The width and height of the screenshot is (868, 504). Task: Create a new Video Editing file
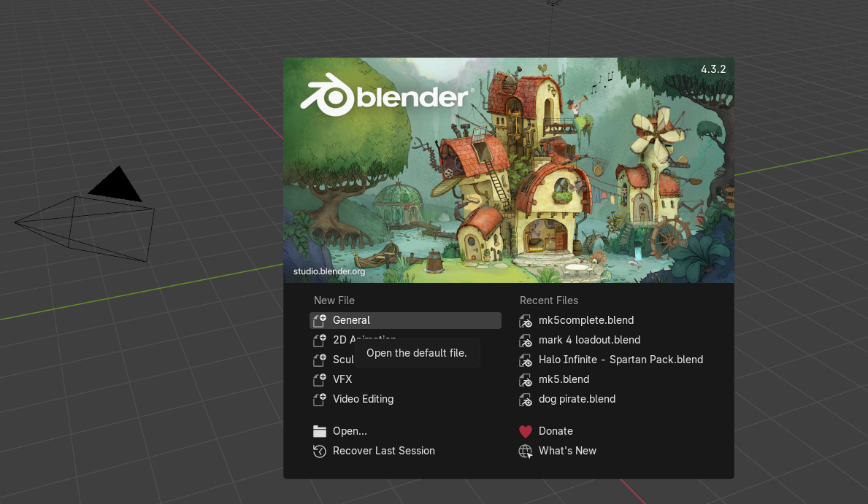click(405, 400)
